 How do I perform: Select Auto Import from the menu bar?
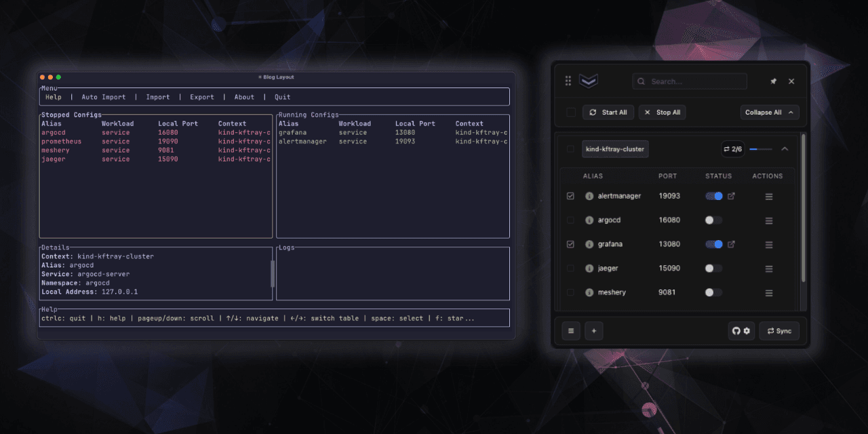coord(103,96)
